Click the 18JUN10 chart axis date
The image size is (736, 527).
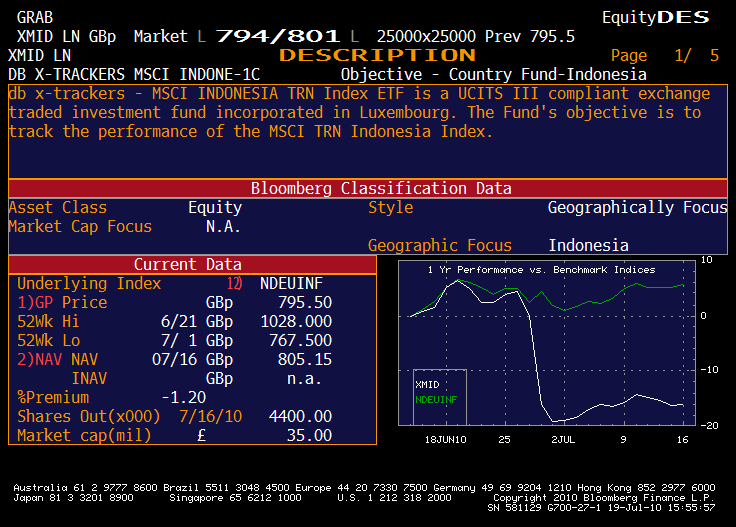[x=445, y=440]
